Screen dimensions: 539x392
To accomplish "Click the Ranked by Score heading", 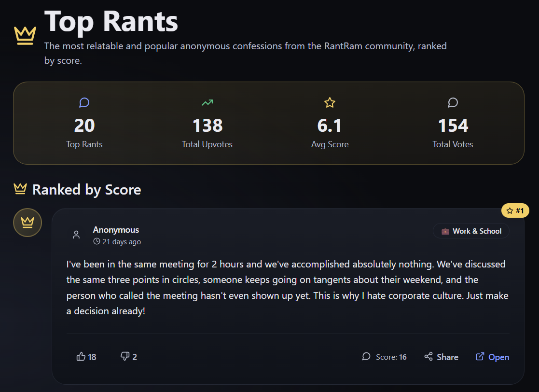I will [87, 190].
